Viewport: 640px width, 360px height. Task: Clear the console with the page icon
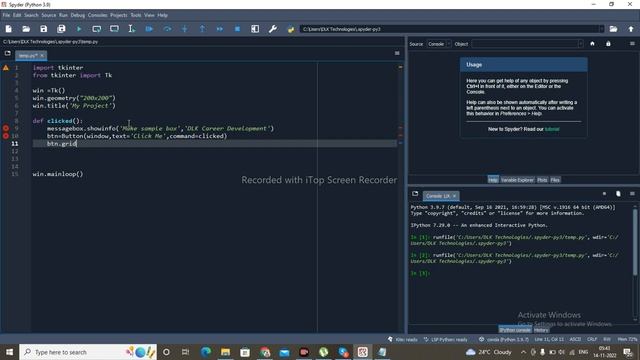click(618, 194)
